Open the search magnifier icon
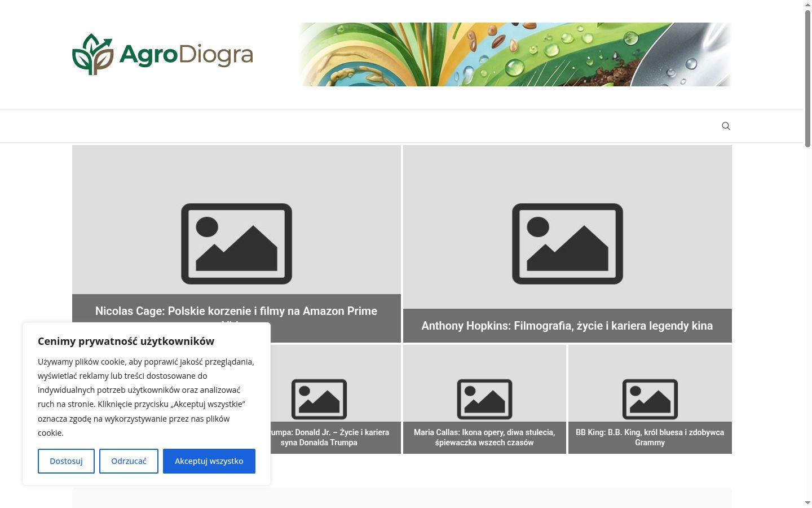 (726, 126)
